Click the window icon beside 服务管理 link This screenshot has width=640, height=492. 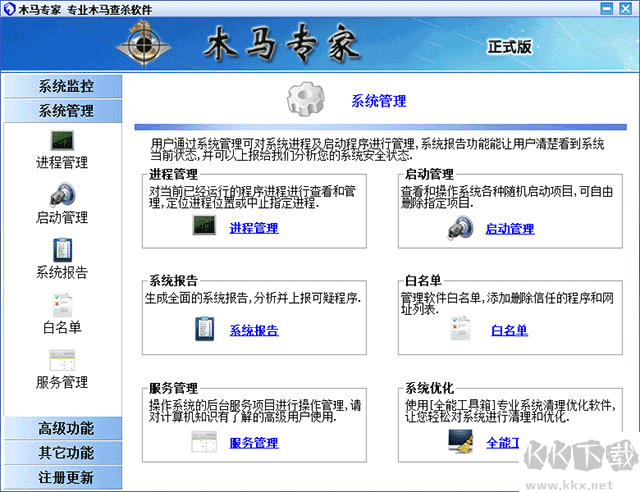pos(204,441)
